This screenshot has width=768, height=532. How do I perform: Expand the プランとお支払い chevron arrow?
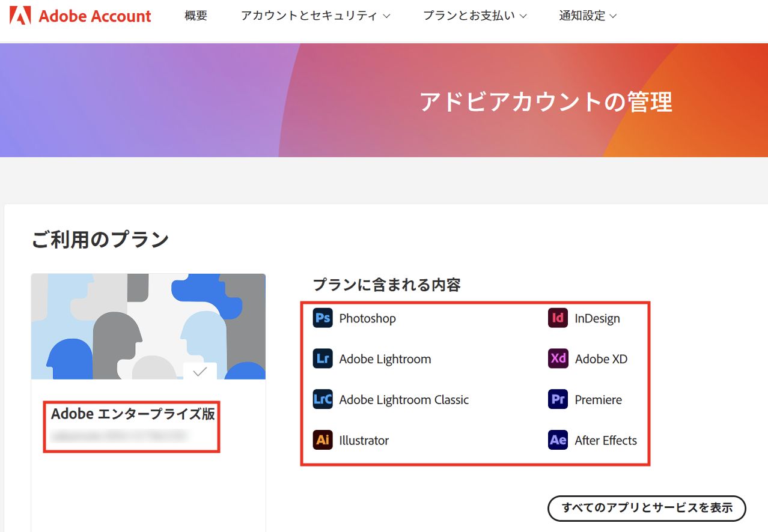(523, 17)
